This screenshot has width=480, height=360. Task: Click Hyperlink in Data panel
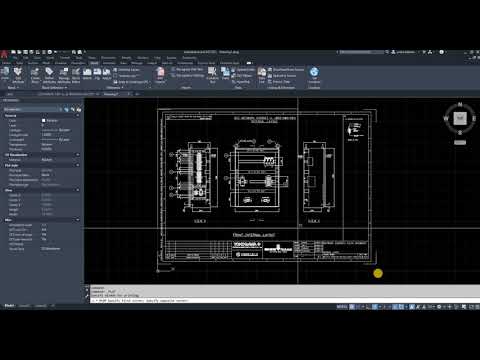tap(241, 82)
